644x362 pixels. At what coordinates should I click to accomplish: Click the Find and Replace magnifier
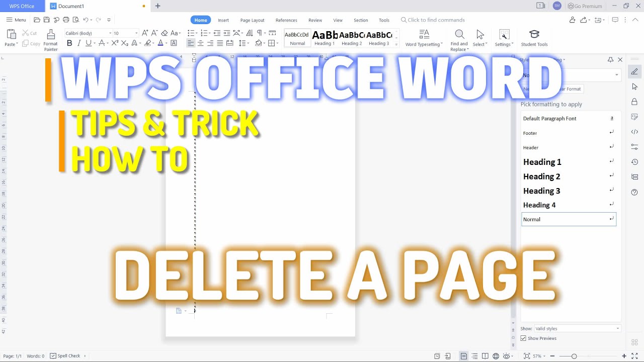pyautogui.click(x=459, y=34)
